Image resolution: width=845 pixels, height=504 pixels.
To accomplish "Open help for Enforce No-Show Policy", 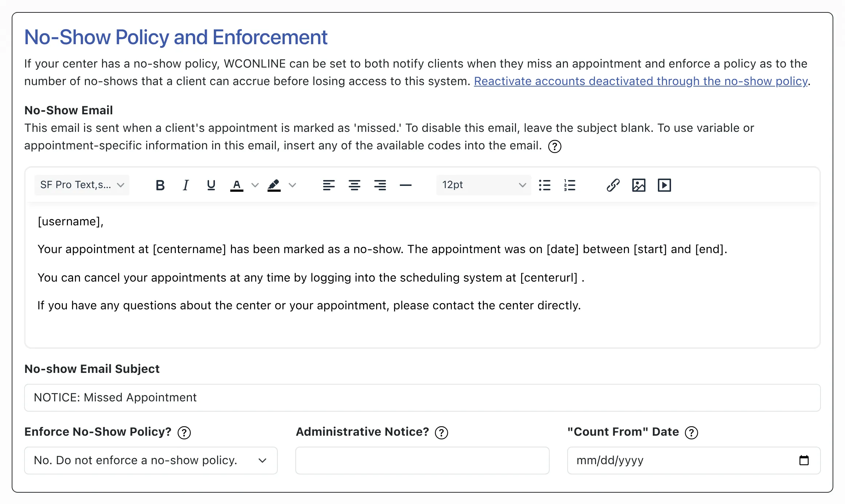I will (x=184, y=433).
